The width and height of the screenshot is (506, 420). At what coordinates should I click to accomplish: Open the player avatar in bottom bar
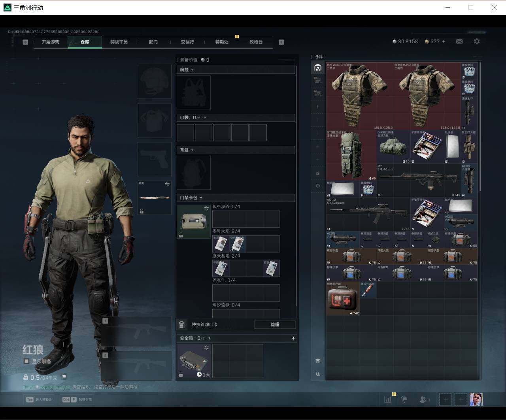[x=476, y=399]
